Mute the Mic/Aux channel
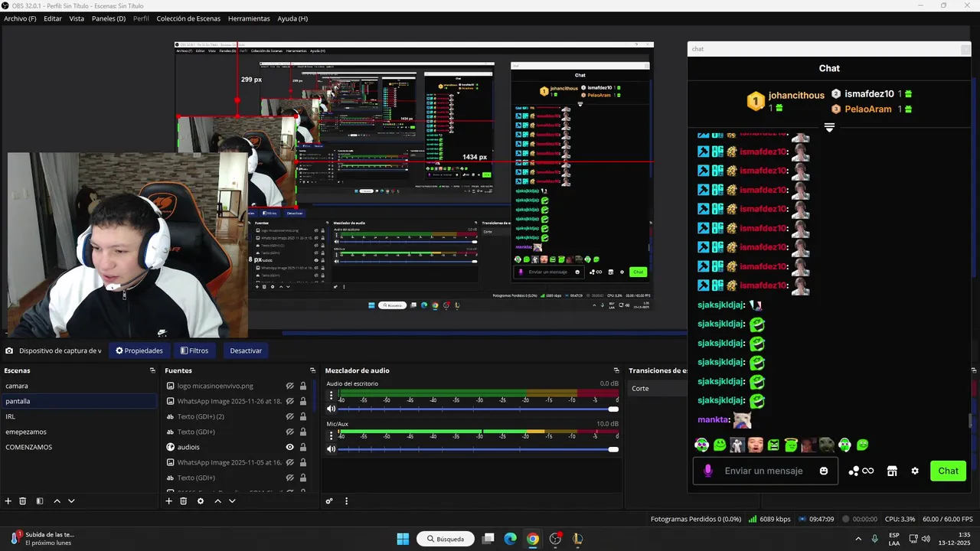The height and width of the screenshot is (551, 980). tap(332, 448)
